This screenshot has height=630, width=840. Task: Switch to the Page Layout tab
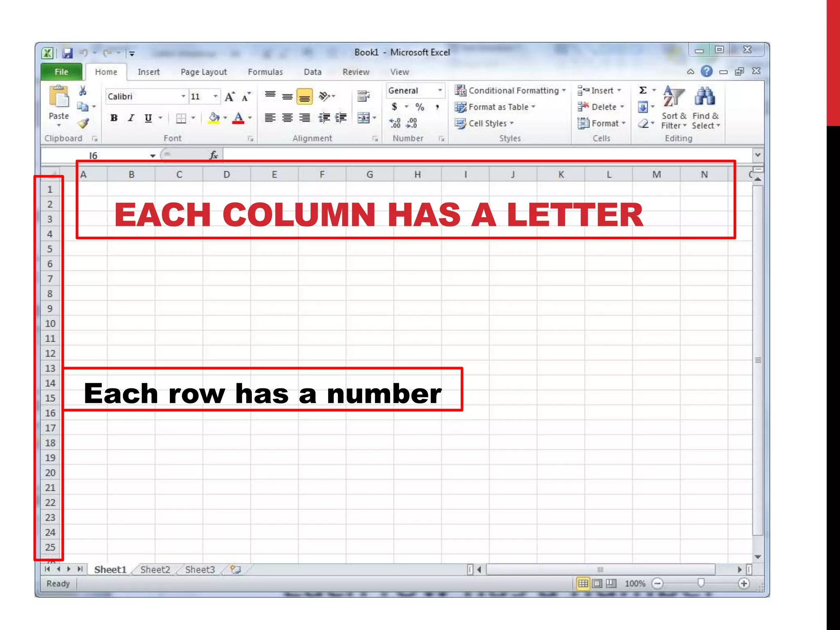[203, 72]
